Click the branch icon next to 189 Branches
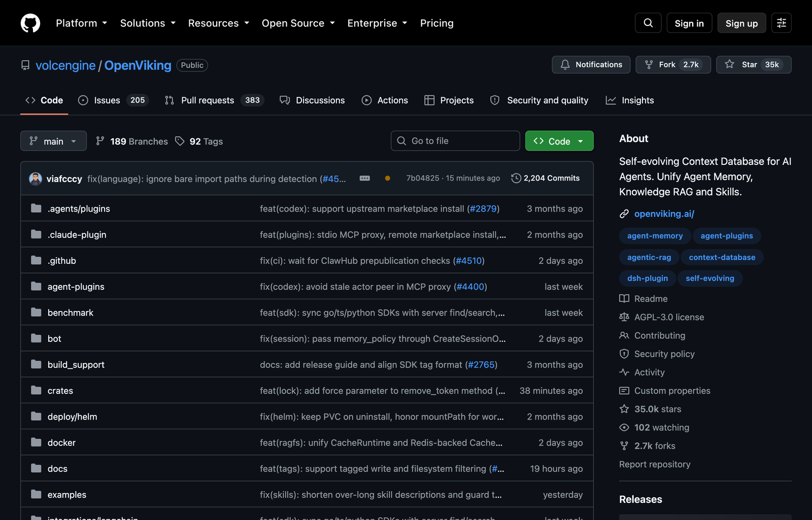 click(x=100, y=141)
